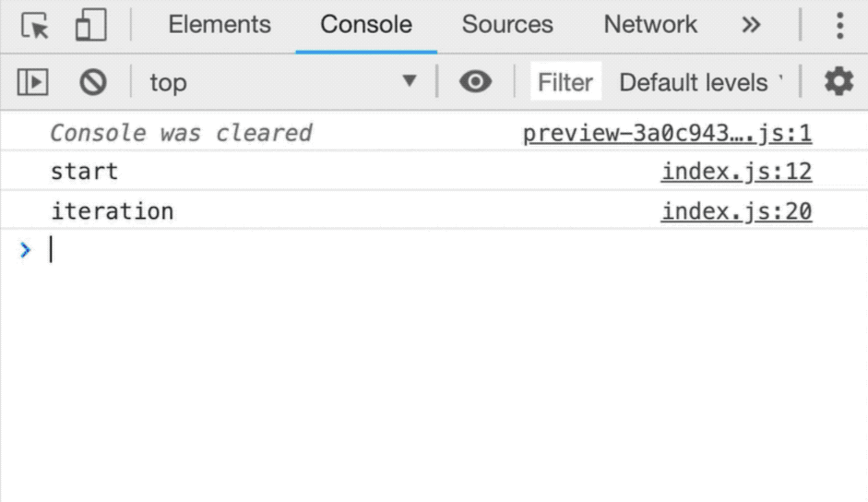Open Console settings gear
This screenshot has height=502, width=868.
[x=838, y=82]
